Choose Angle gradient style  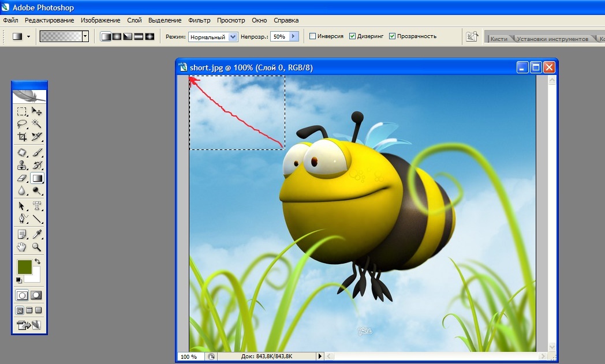128,37
